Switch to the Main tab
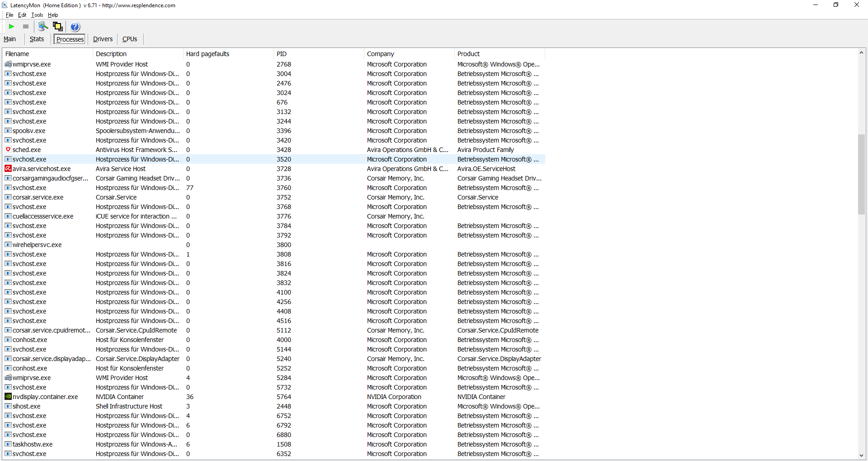This screenshot has width=868, height=461. click(9, 39)
